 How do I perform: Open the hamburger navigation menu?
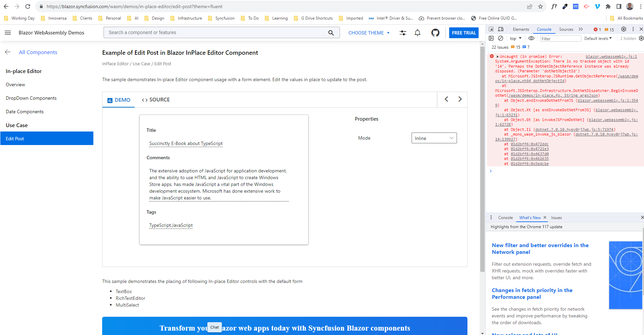tap(8, 33)
